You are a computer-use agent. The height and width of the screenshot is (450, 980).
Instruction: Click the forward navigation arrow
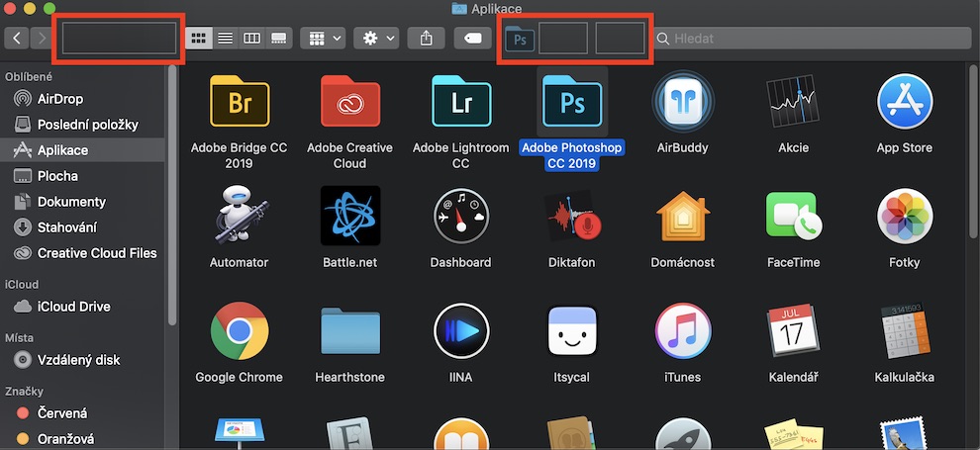[x=42, y=38]
